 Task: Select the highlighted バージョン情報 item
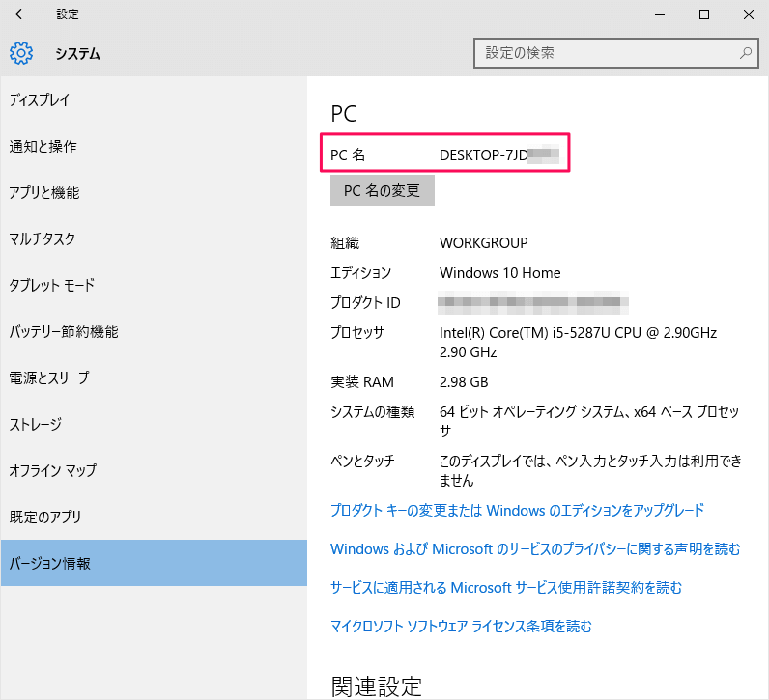pyautogui.click(x=50, y=563)
